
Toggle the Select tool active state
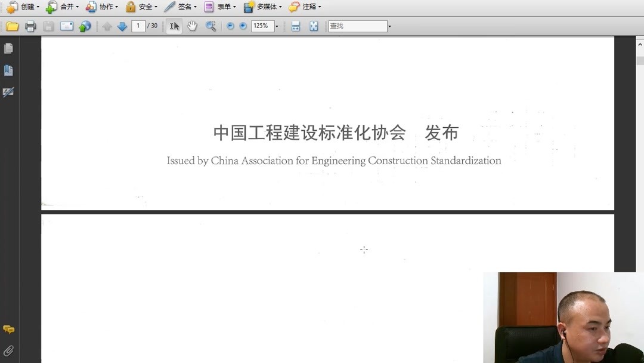click(x=174, y=26)
